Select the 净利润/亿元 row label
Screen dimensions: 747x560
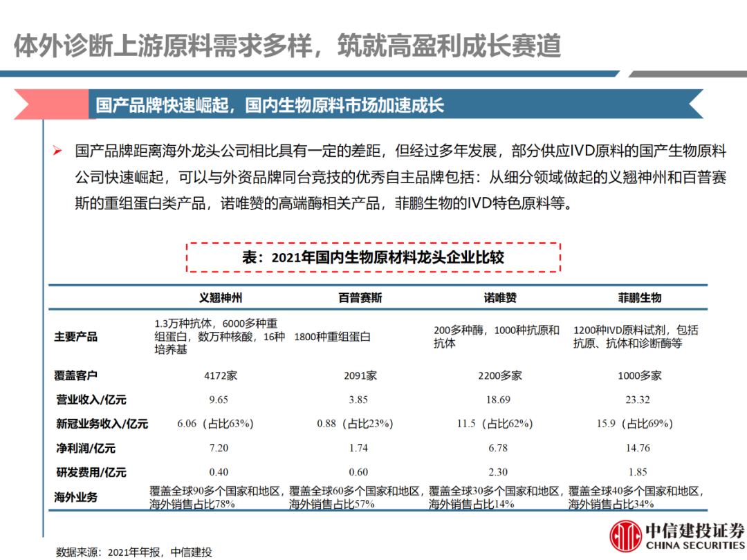86,448
